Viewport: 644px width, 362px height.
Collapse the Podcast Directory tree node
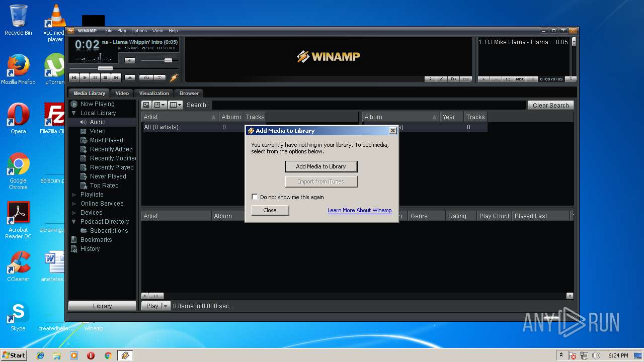(x=74, y=222)
